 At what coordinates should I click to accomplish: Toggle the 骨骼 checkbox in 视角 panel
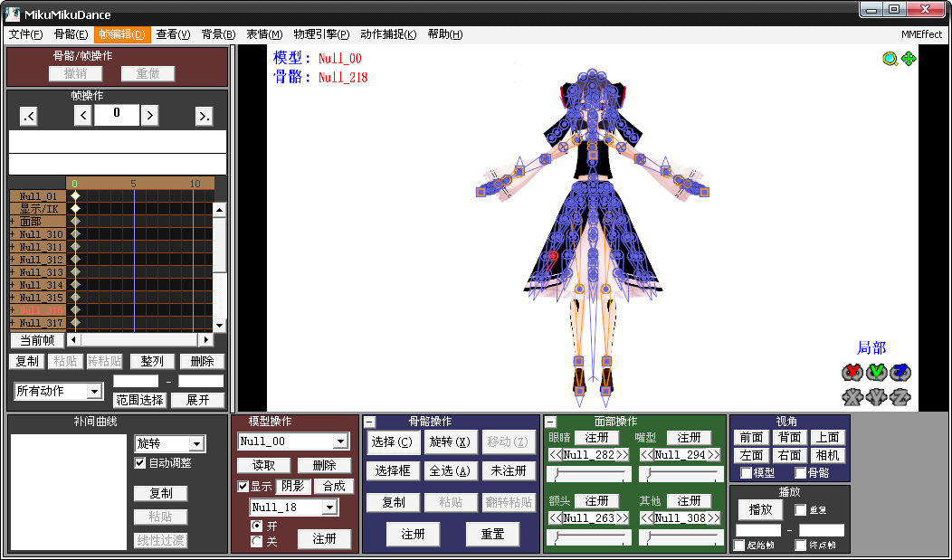pos(801,472)
